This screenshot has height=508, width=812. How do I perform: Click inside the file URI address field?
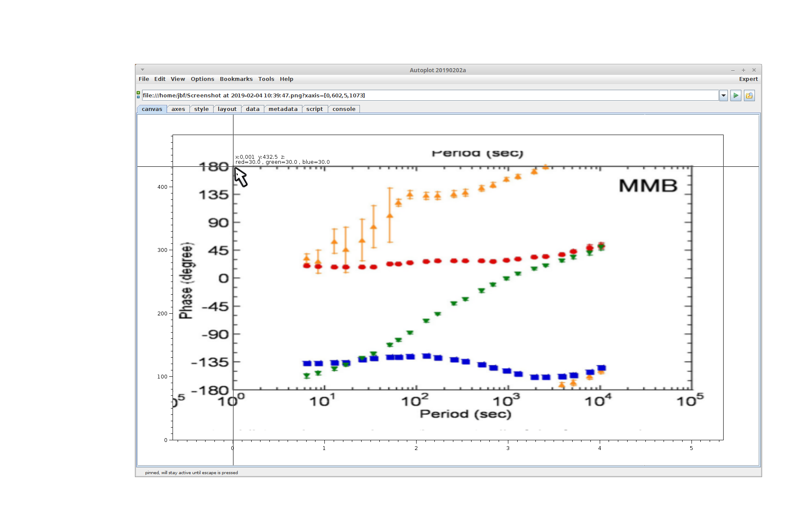pyautogui.click(x=423, y=96)
